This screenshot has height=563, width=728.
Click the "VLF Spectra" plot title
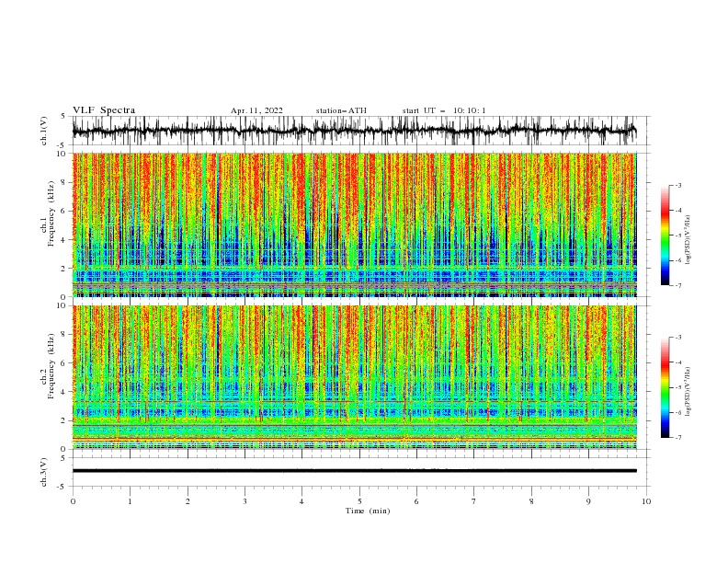(104, 110)
